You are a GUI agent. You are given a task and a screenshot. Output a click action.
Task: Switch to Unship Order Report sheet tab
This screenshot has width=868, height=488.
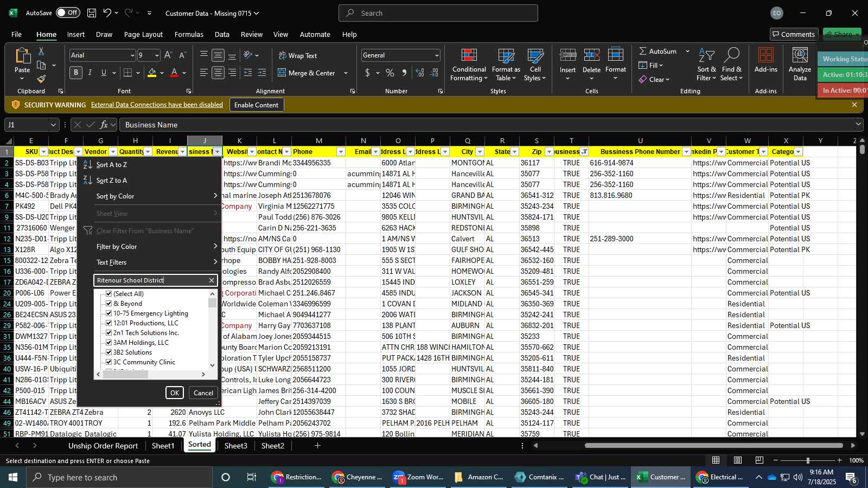point(103,446)
